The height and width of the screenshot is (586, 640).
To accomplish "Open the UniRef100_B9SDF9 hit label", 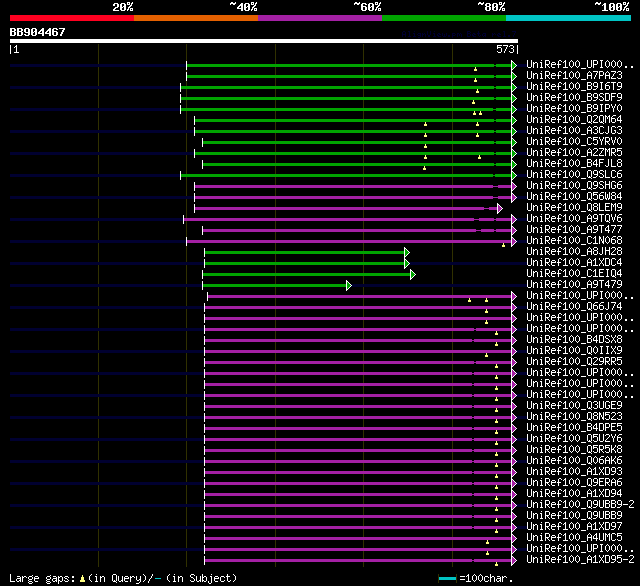I will pyautogui.click(x=574, y=98).
